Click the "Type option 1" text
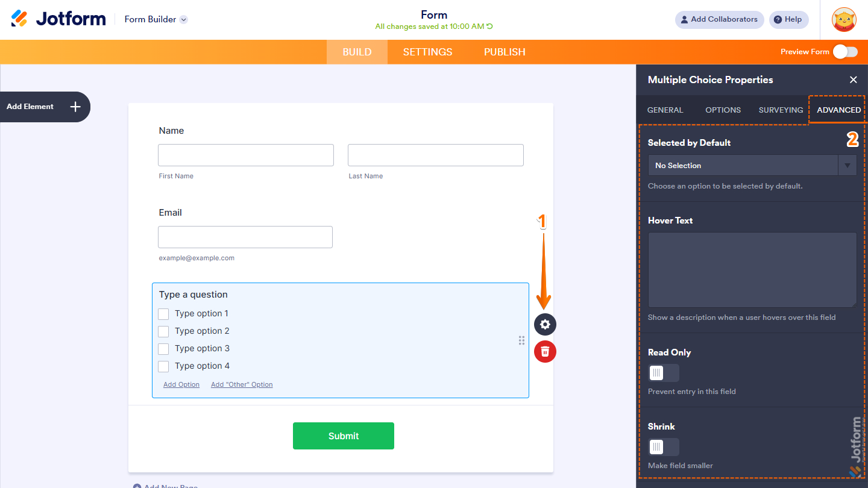The height and width of the screenshot is (488, 868). point(201,313)
